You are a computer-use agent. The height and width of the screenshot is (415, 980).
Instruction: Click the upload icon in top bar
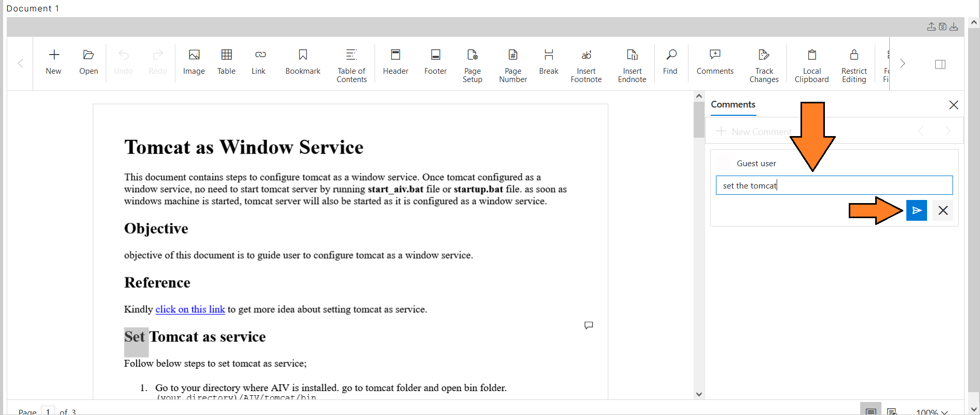(931, 26)
